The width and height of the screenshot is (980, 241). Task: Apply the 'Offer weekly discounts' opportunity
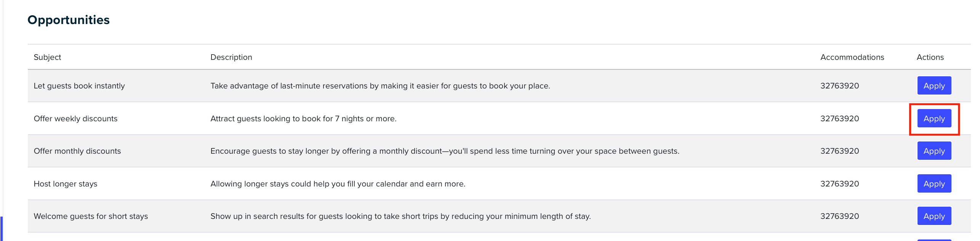click(934, 118)
